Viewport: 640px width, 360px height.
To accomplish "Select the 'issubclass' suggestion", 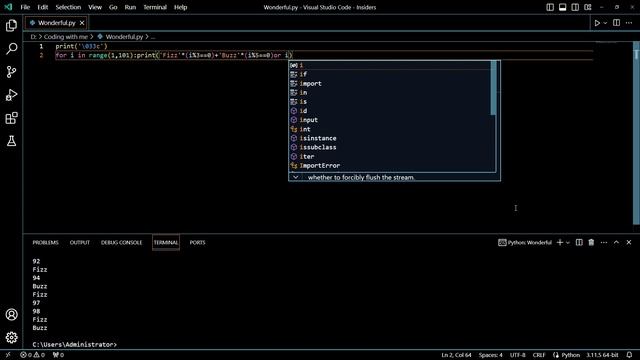I will pyautogui.click(x=390, y=147).
